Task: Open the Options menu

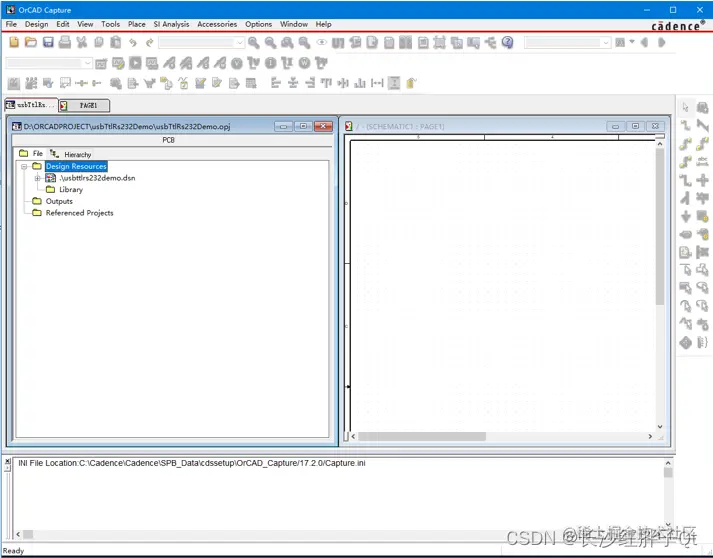Action: 258,24
